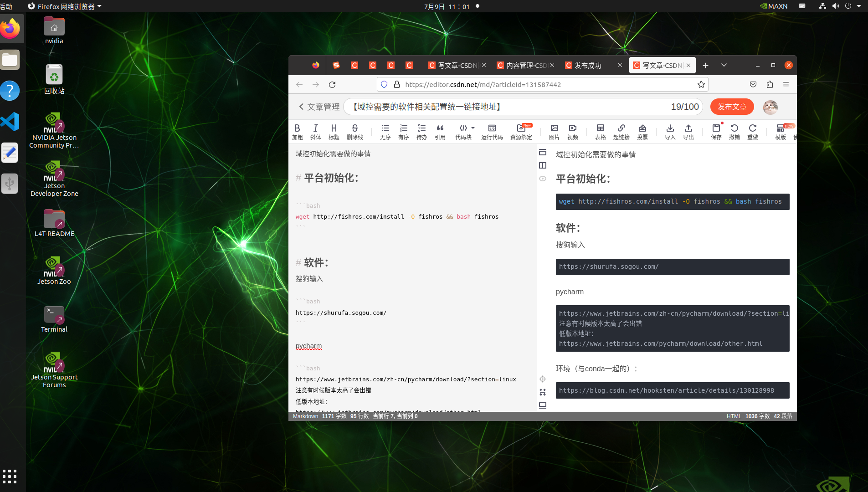The width and height of the screenshot is (868, 492).
Task: Toggle split-column preview mode
Action: [543, 165]
